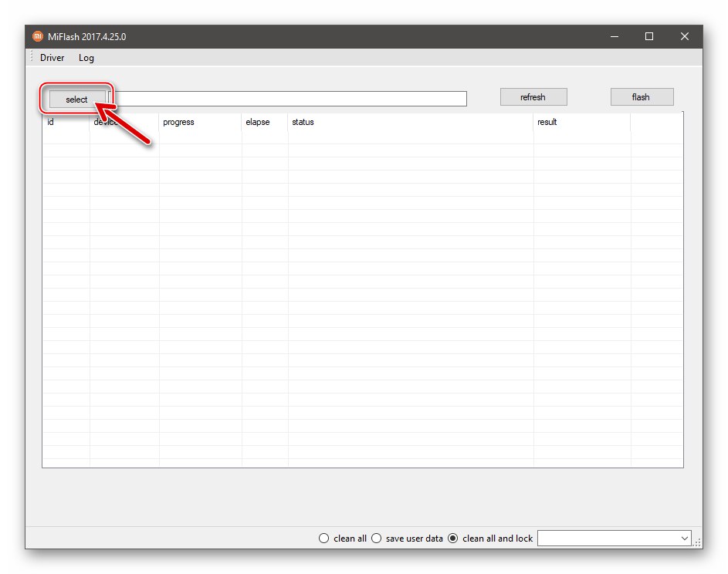Click the MiFlash logo icon in title bar

(38, 36)
